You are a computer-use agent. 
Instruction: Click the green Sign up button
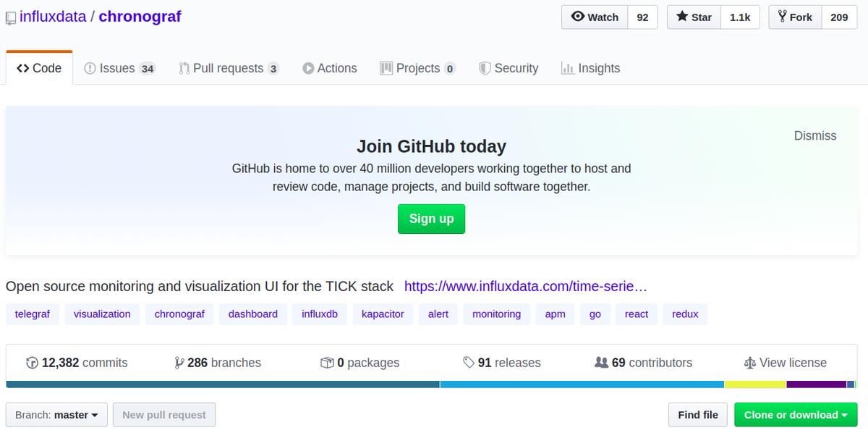(x=431, y=219)
